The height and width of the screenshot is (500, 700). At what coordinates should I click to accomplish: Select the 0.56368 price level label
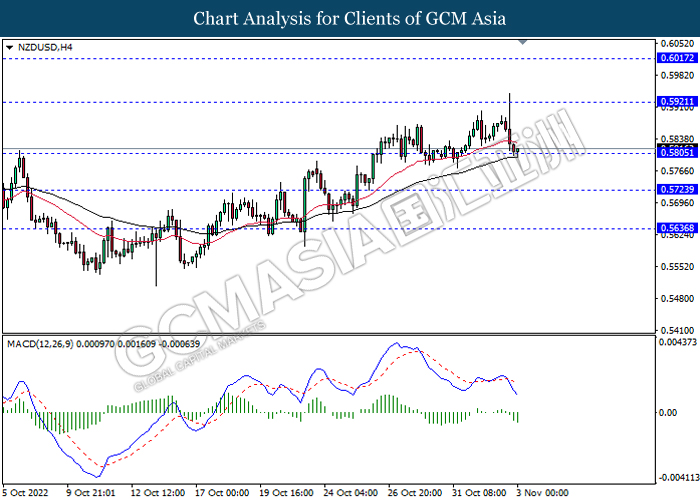click(677, 228)
